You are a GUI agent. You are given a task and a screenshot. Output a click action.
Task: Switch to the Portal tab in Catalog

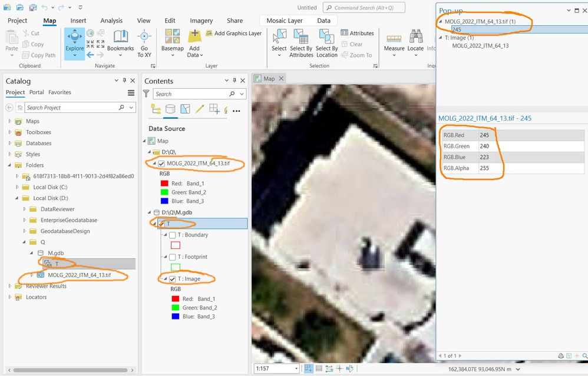(37, 92)
